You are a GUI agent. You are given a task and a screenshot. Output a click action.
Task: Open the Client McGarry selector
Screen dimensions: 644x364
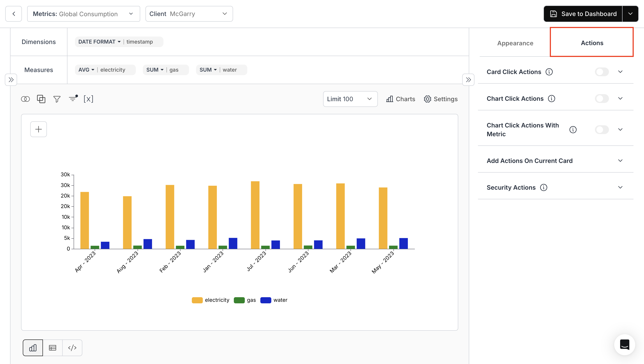[189, 14]
